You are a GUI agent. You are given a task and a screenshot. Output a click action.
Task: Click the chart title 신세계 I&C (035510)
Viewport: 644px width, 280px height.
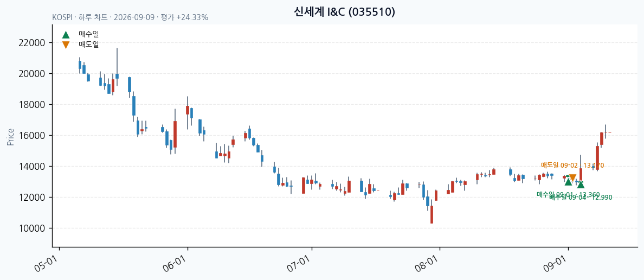[x=345, y=11]
